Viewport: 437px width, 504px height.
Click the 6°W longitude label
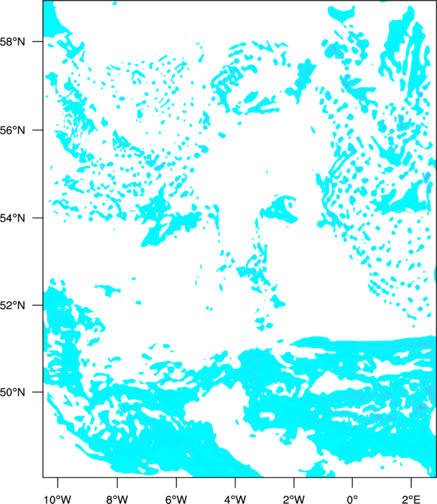(176, 499)
